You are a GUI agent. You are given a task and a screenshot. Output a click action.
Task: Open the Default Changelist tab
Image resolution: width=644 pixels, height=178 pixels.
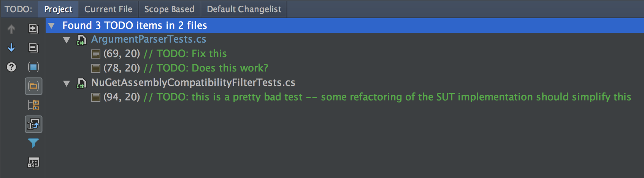244,9
